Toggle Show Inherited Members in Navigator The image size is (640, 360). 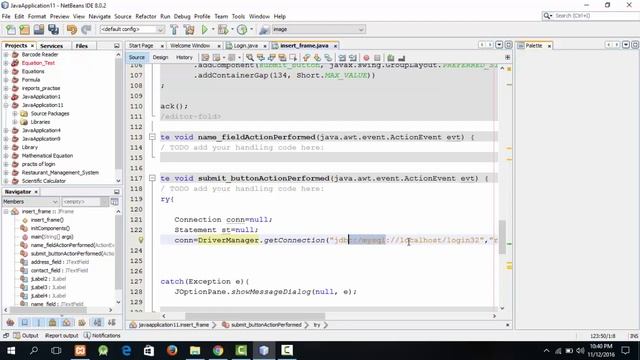pos(11,323)
